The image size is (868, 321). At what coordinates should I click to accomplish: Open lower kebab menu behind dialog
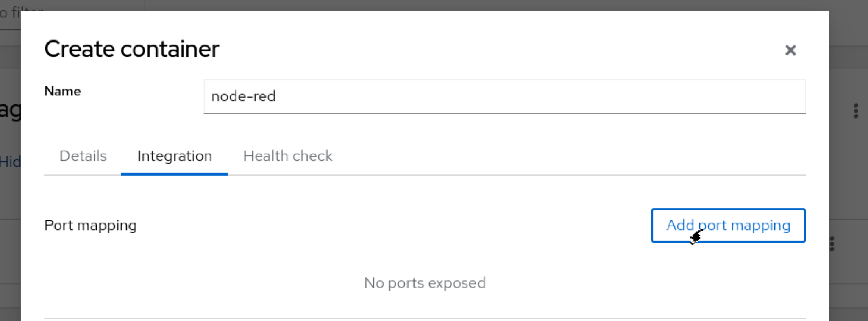tap(832, 244)
